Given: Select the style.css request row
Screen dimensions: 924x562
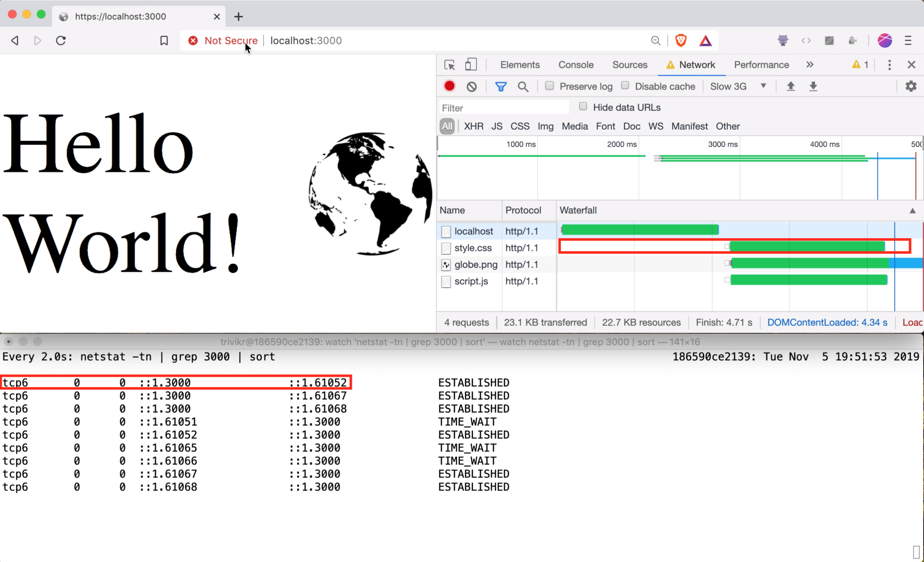Looking at the screenshot, I should point(473,248).
